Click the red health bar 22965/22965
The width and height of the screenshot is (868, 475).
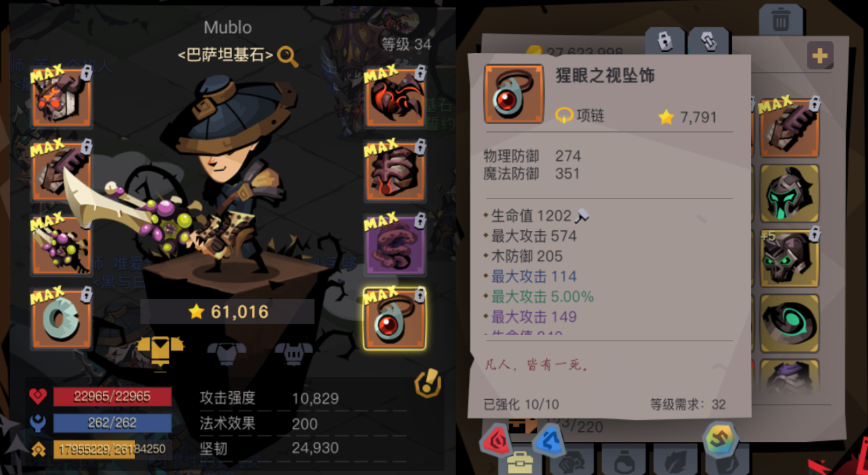pyautogui.click(x=112, y=396)
